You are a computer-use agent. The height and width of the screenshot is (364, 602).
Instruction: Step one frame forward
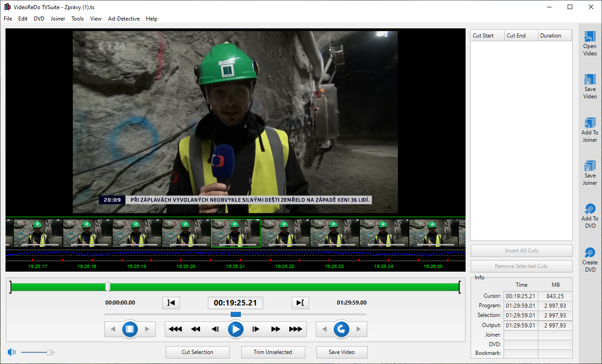pyautogui.click(x=256, y=329)
